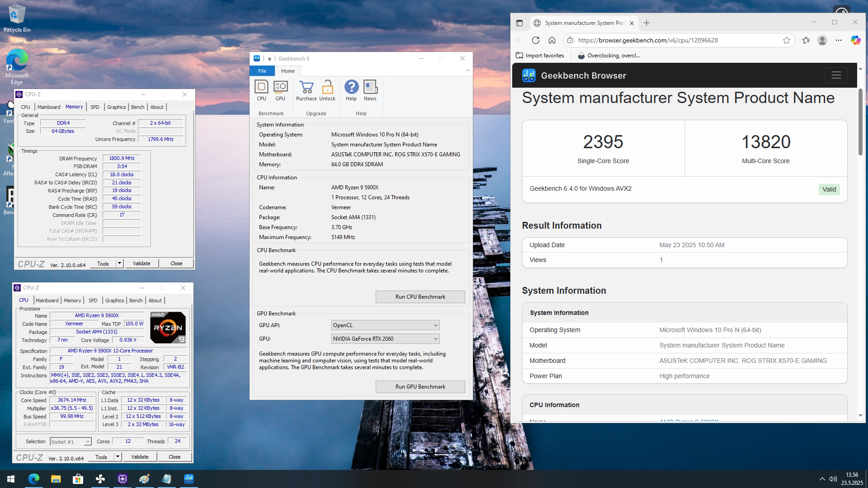Screen dimensions: 868x488
Task: Open About tab in the lower CPU-Z window
Action: pyautogui.click(x=155, y=300)
